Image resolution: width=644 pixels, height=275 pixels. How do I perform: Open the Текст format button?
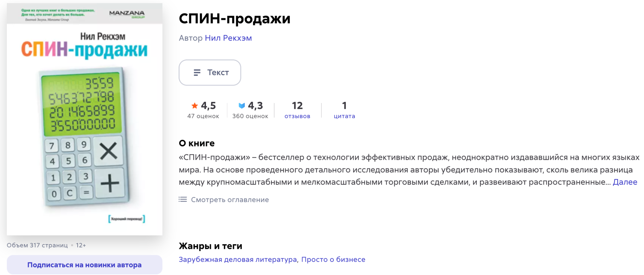[x=210, y=72]
